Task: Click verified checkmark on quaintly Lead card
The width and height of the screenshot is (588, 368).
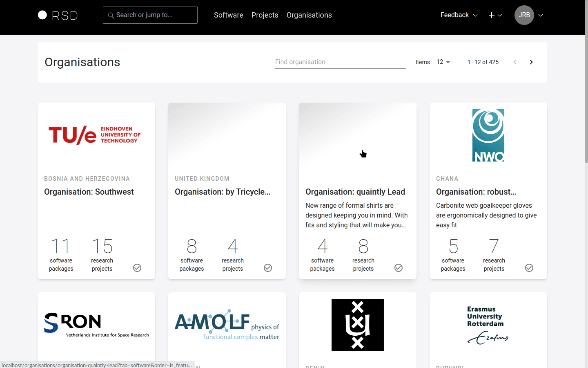Action: pyautogui.click(x=399, y=268)
